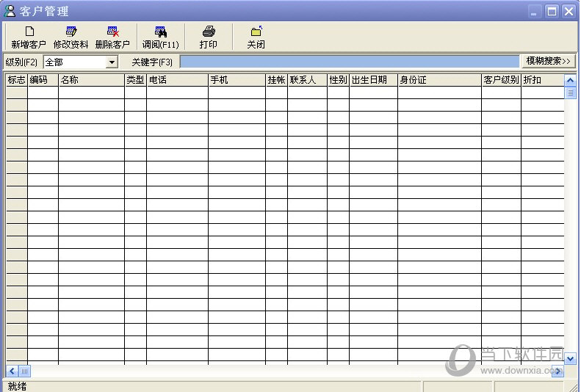The width and height of the screenshot is (581, 392).
Task: Minimize the 客户管理 window
Action: [534, 12]
